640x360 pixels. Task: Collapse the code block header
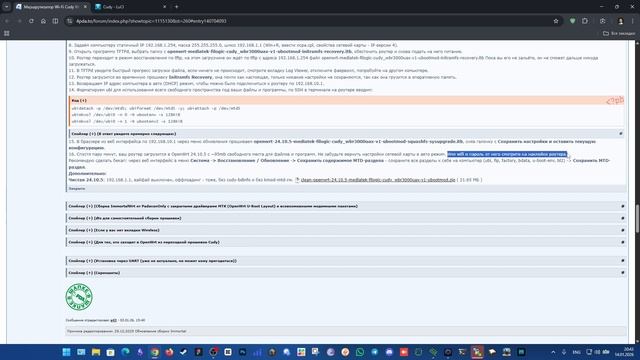tap(346, 100)
